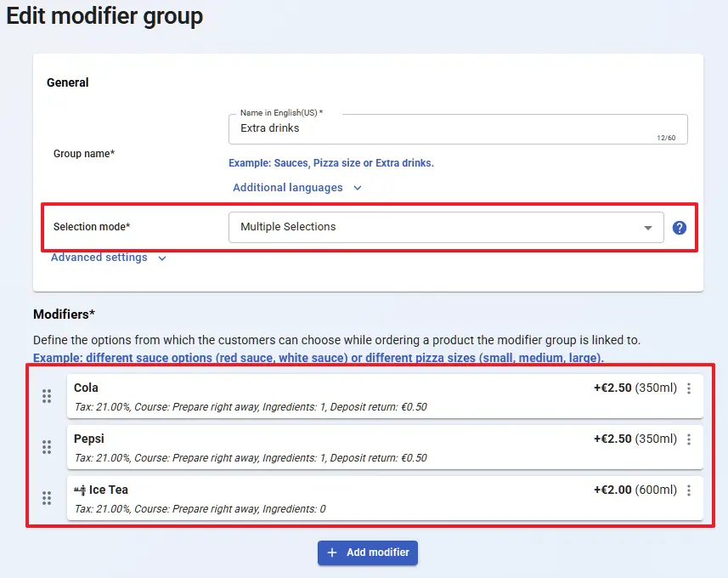Screen dimensions: 728x578
Task: Grab the drag handle for Cola
Action: tap(47, 396)
